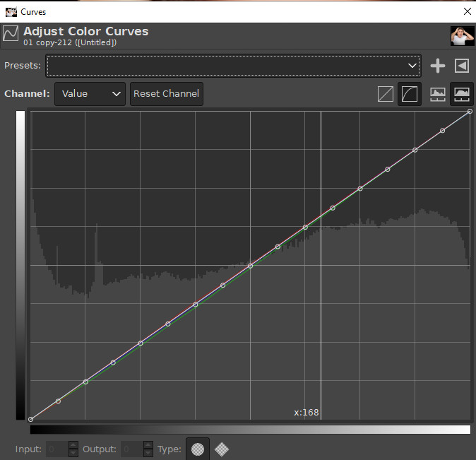Decrease the Output value stepper

click(148, 453)
